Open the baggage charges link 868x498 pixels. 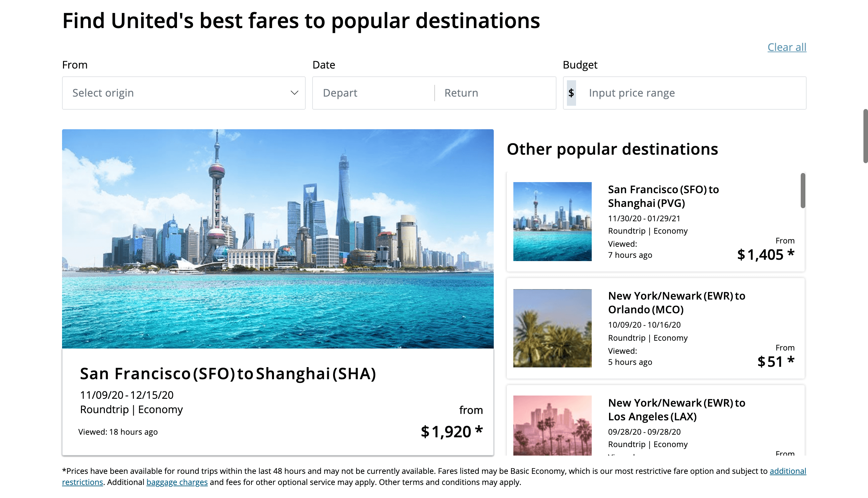point(177,482)
